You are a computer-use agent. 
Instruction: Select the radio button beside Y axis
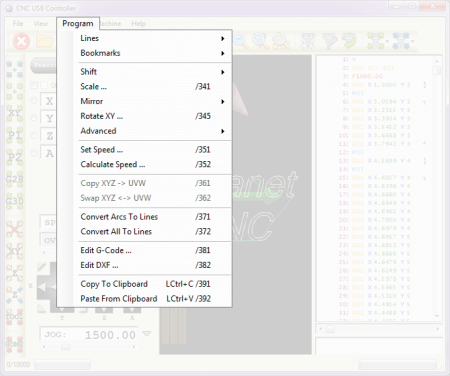34,118
